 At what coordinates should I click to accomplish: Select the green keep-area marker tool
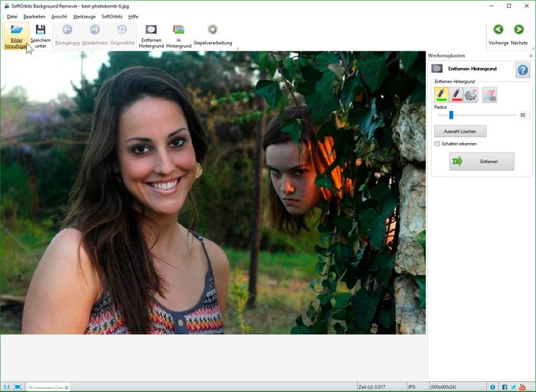441,94
